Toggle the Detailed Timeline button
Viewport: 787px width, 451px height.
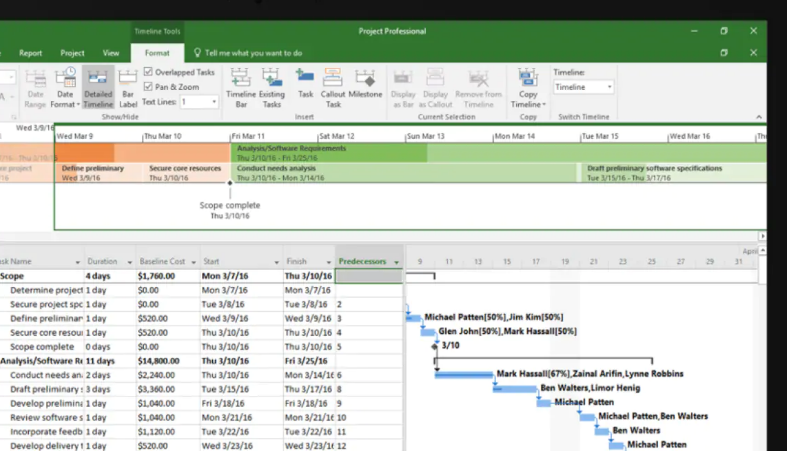(x=98, y=88)
